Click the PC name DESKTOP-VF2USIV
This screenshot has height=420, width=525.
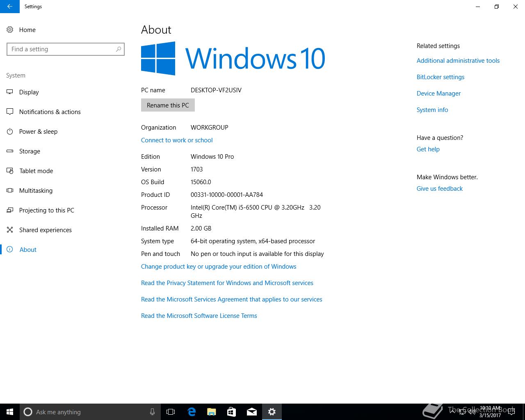[x=216, y=90]
